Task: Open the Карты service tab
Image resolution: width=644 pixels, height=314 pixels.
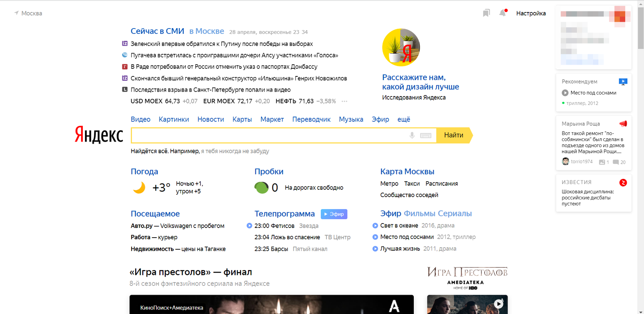Action: click(242, 119)
